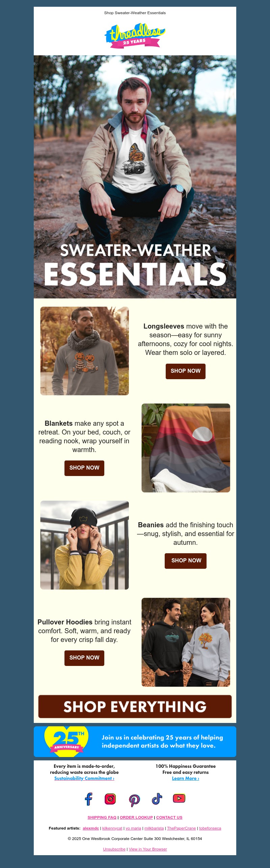Shop now for Beanies

[x=186, y=561]
